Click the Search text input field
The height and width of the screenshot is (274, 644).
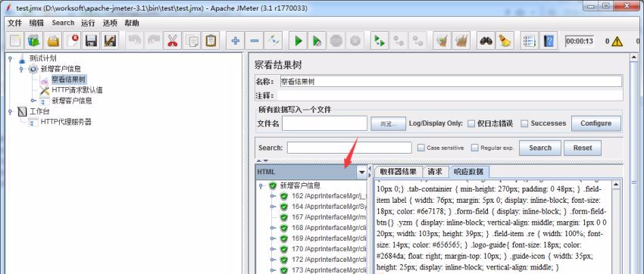coord(349,148)
